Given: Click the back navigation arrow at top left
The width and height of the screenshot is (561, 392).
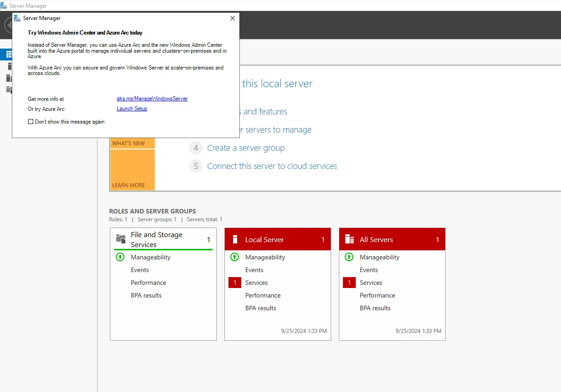Looking at the screenshot, I should [9, 25].
